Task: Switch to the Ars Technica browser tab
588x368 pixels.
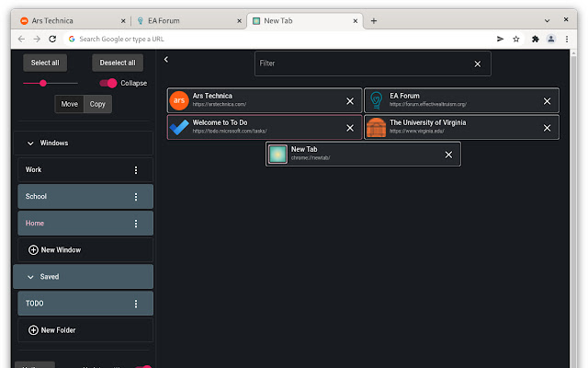Action: 73,21
